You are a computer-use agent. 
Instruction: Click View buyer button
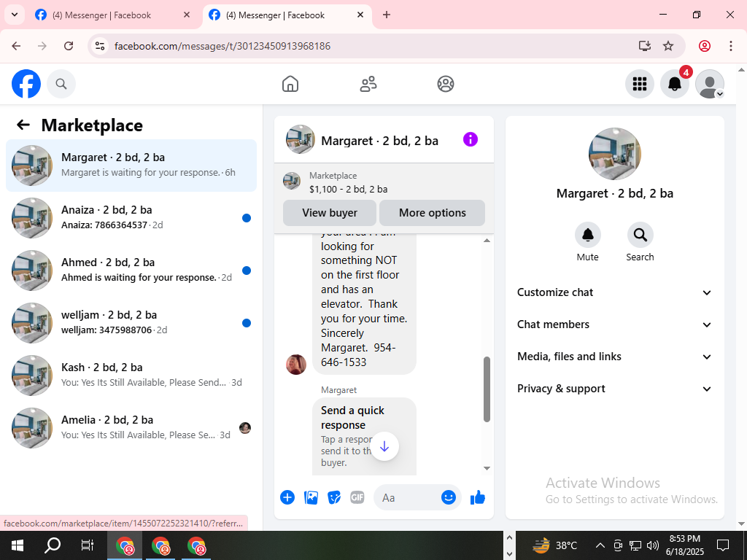(x=330, y=213)
